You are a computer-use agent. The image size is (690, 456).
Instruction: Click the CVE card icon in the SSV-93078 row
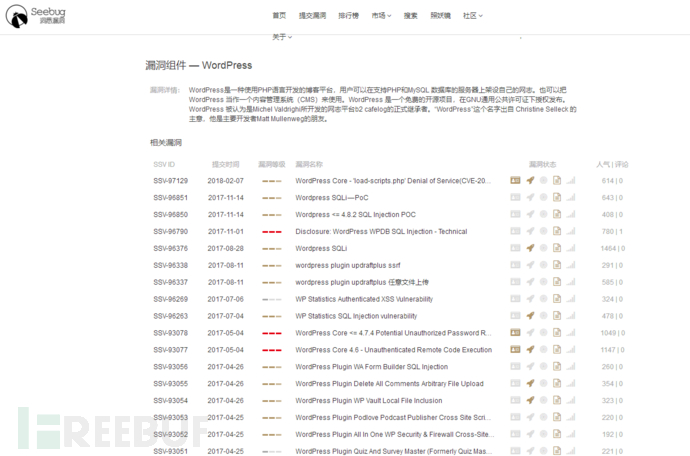515,333
